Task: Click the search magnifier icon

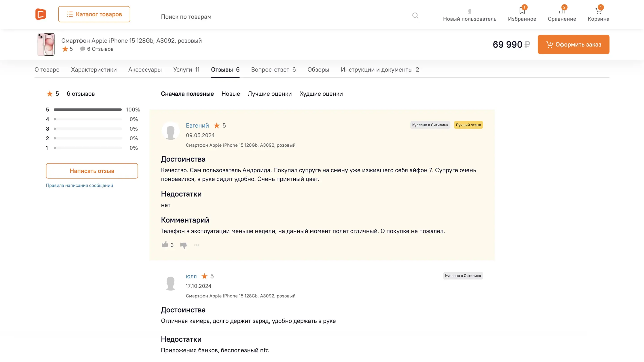Action: coord(415,16)
